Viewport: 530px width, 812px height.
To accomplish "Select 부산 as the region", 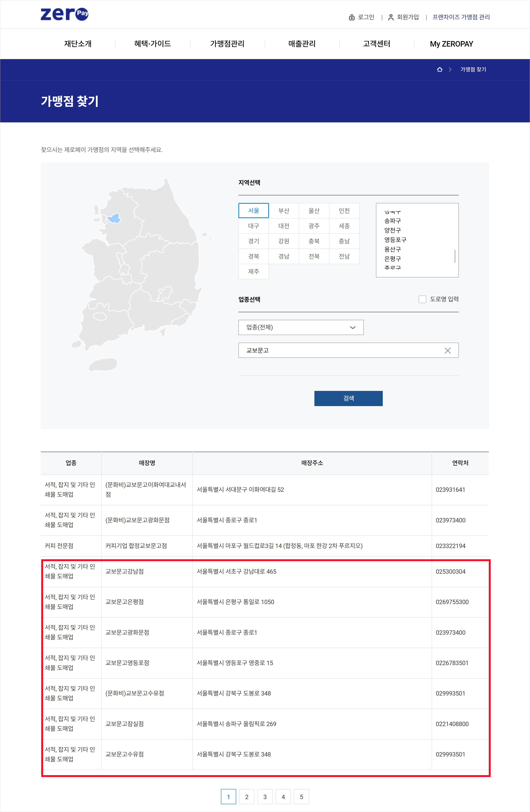I will point(284,211).
